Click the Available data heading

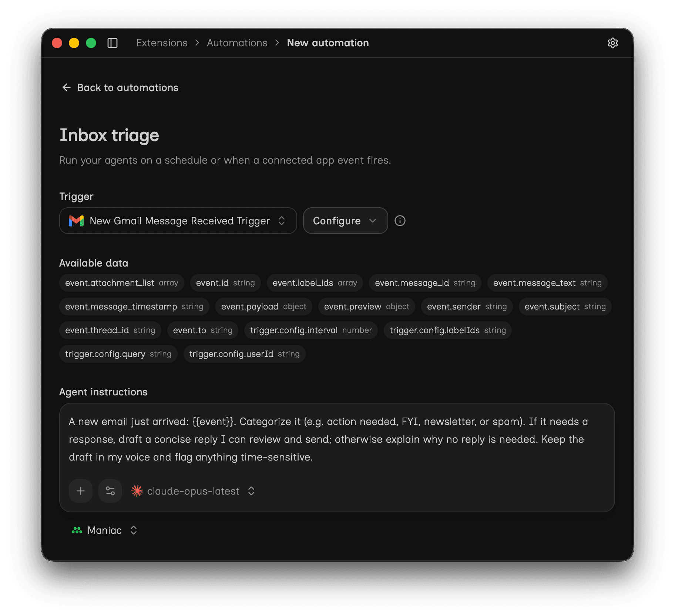click(94, 263)
